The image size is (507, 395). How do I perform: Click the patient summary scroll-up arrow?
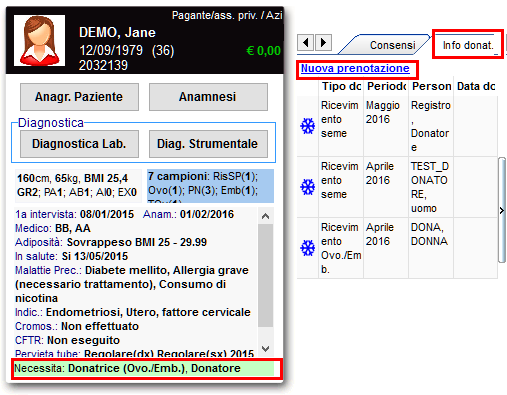pyautogui.click(x=265, y=216)
